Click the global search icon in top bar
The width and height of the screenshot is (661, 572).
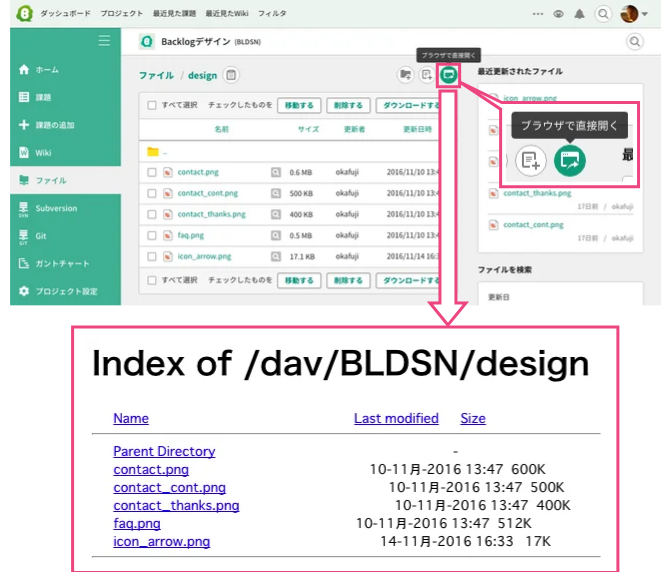[603, 14]
